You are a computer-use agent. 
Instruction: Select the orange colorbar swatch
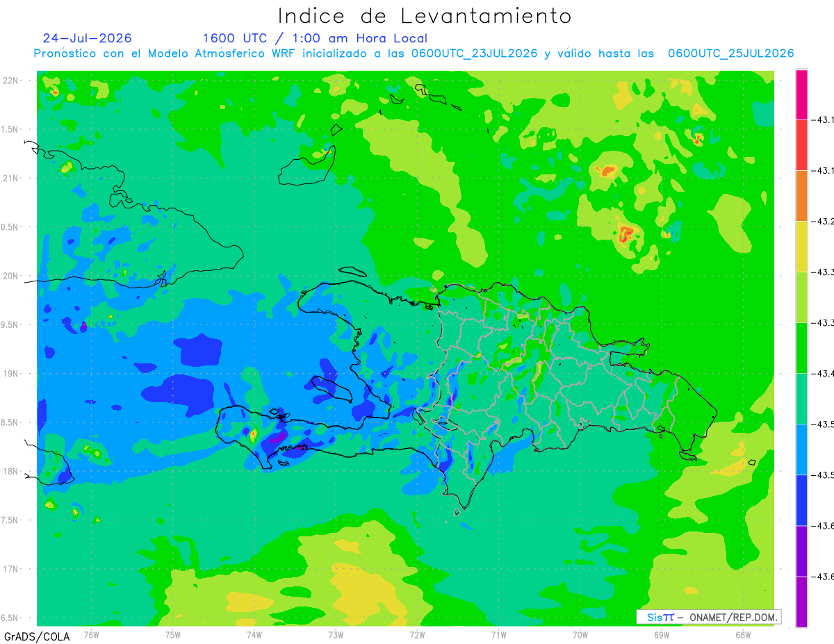(801, 196)
